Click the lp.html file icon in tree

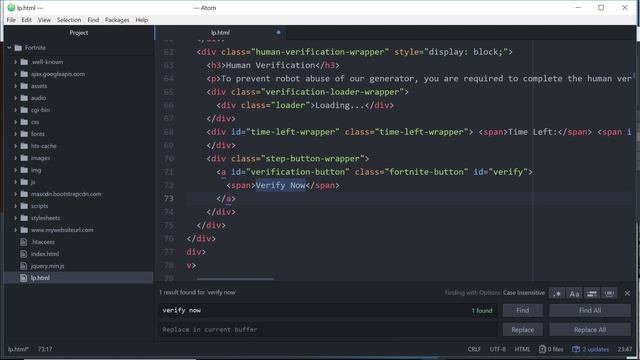pyautogui.click(x=24, y=278)
